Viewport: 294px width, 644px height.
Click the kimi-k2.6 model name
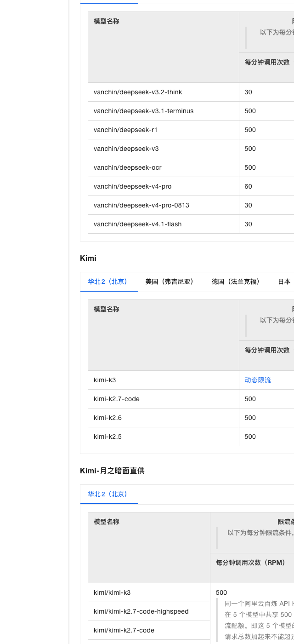pos(107,418)
